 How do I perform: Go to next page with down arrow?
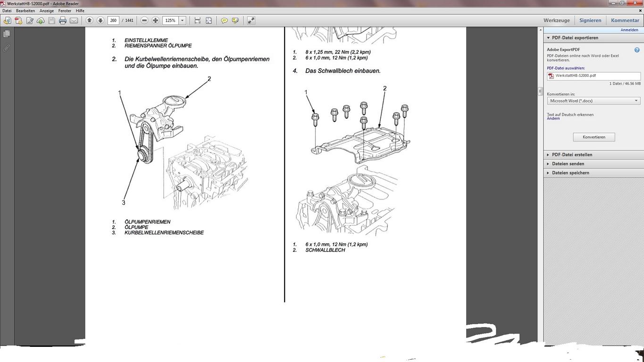tap(100, 20)
